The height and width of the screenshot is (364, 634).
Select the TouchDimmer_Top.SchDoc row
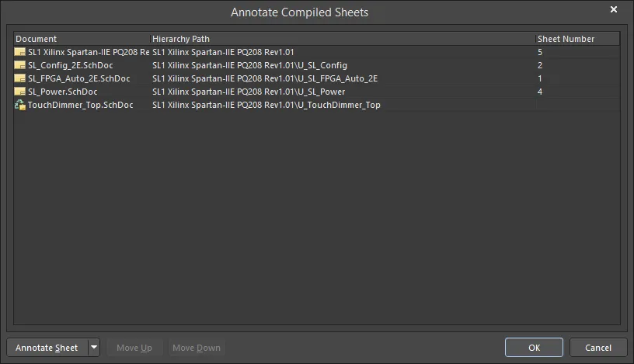pyautogui.click(x=316, y=105)
